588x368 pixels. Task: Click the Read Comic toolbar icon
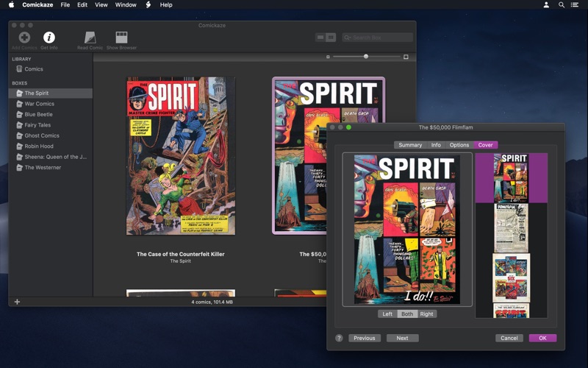[x=90, y=38]
